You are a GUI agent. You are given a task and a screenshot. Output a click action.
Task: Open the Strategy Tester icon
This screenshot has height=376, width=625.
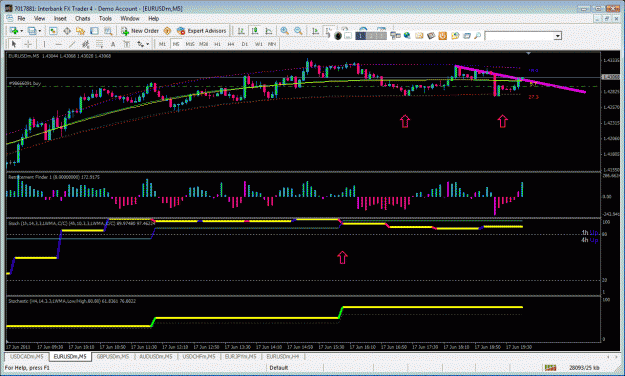(108, 31)
